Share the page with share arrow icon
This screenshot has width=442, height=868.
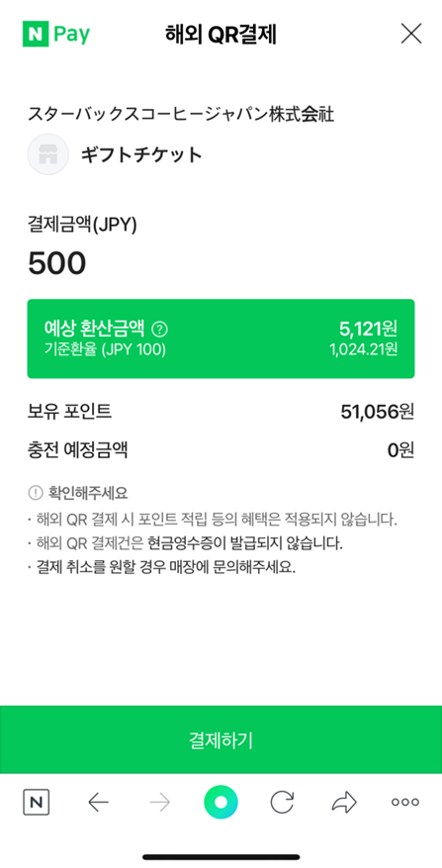(344, 802)
